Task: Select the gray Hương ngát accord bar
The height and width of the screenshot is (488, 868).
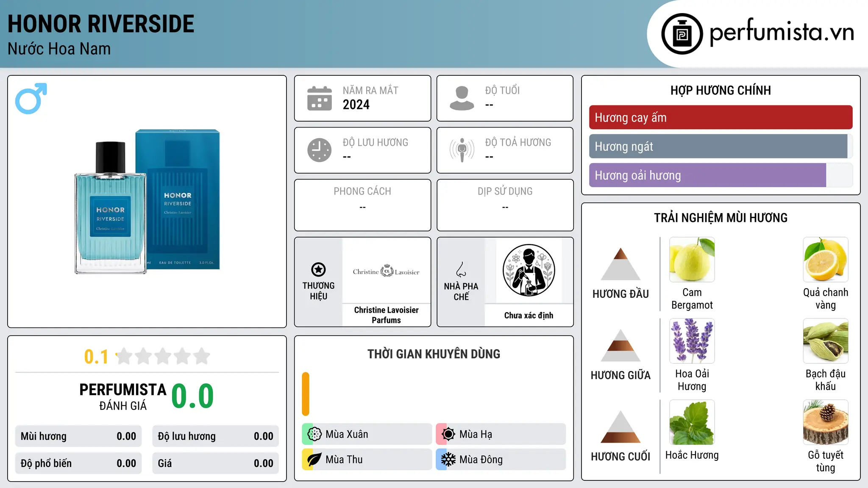Action: 718,147
